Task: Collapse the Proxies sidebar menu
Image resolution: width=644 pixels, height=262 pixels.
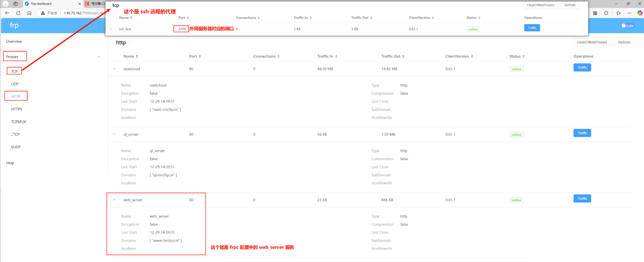Action: coord(99,57)
